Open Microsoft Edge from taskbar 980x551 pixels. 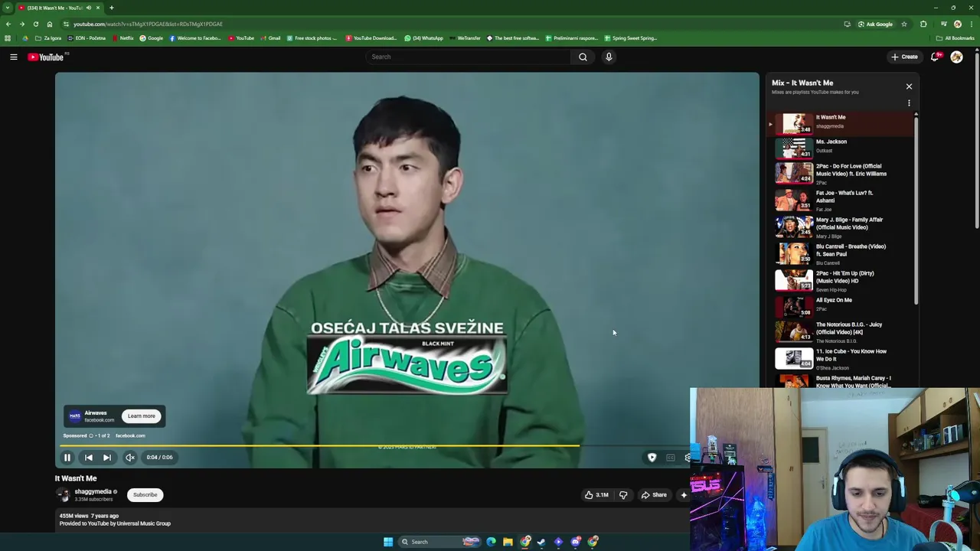(491, 542)
